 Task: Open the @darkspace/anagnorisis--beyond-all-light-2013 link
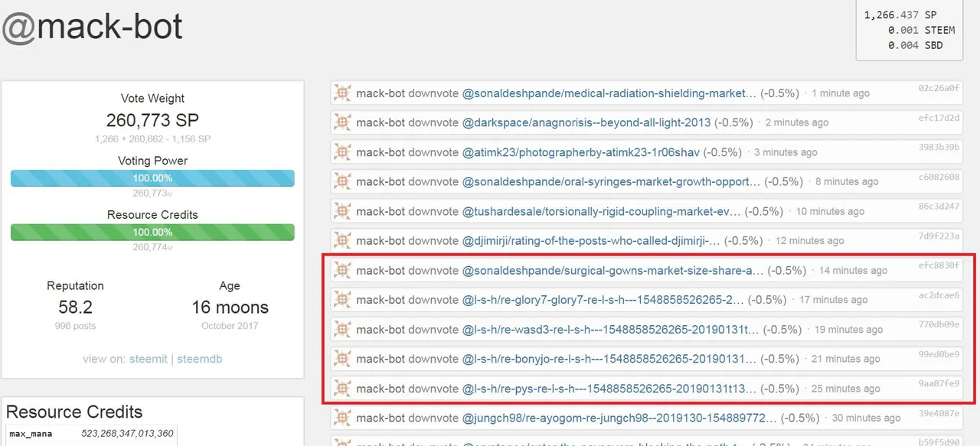pyautogui.click(x=586, y=122)
